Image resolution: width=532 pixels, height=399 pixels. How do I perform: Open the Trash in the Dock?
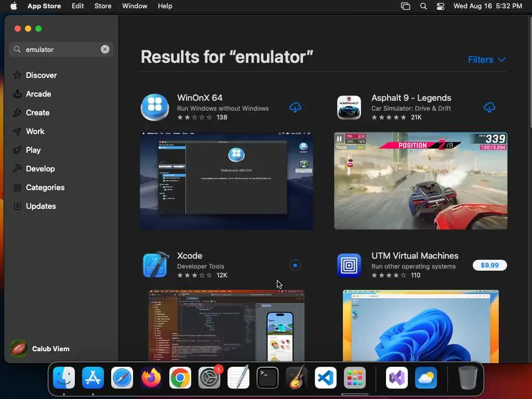[468, 378]
